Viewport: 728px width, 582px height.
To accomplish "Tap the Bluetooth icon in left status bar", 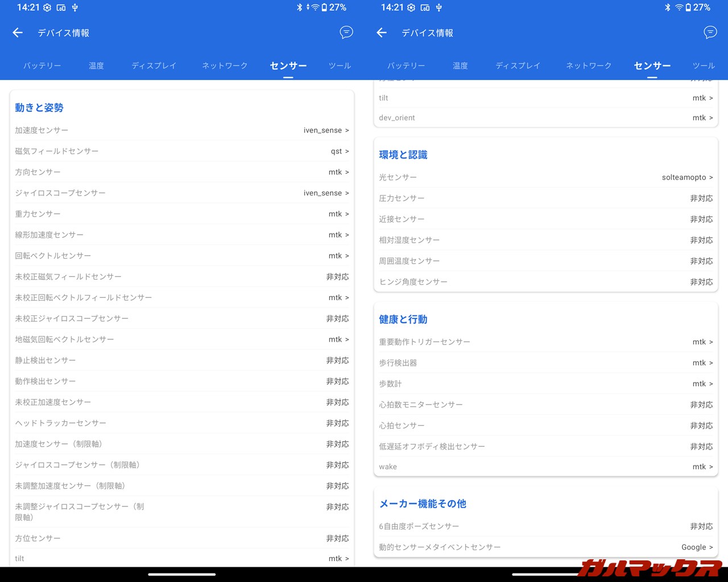I will [299, 7].
